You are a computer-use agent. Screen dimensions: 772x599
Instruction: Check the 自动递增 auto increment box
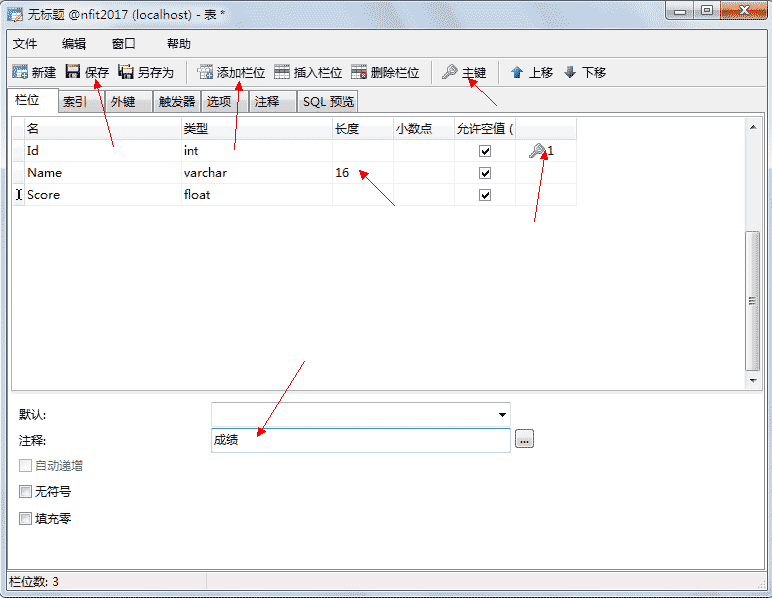point(25,465)
